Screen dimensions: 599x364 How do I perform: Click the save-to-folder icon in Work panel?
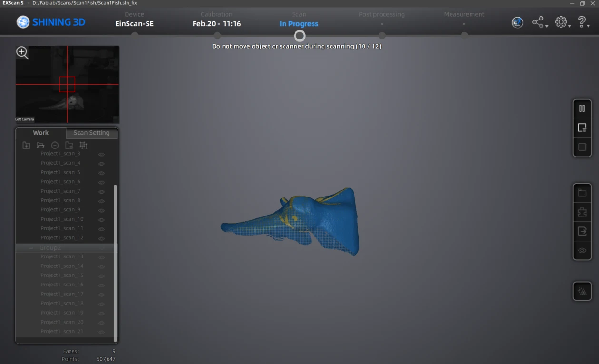click(x=69, y=145)
